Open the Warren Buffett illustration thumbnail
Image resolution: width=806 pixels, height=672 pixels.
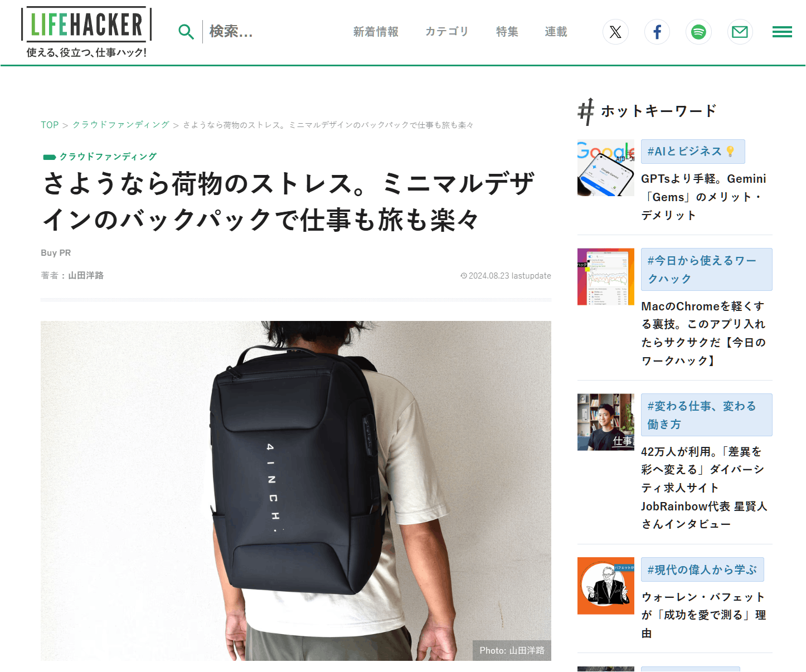(606, 586)
